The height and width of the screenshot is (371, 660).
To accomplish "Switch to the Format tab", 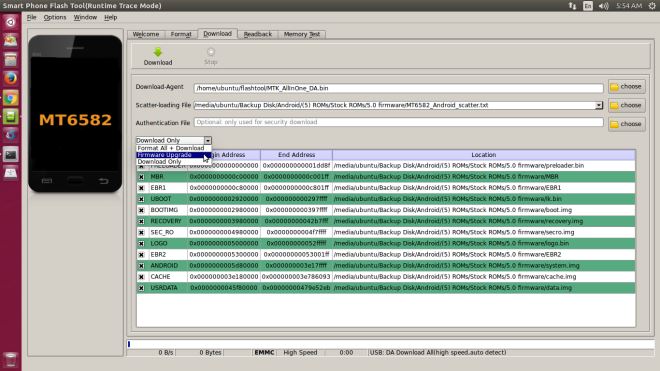I will (181, 34).
